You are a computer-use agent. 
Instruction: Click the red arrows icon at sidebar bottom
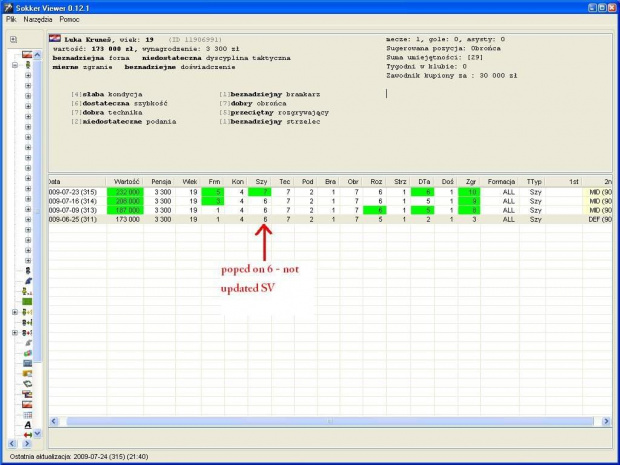coord(27,435)
